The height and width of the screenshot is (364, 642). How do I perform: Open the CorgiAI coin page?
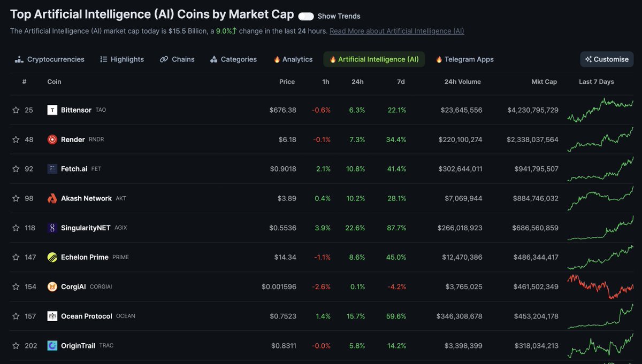click(73, 286)
